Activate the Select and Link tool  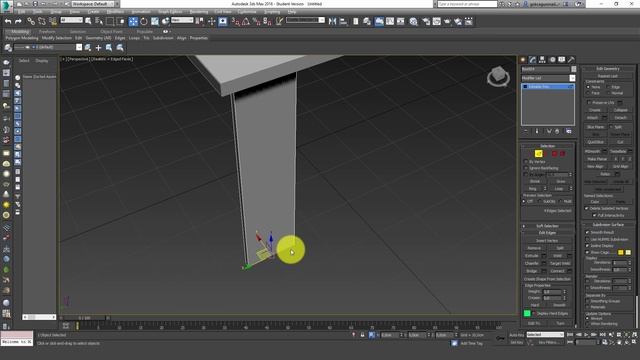(31, 21)
